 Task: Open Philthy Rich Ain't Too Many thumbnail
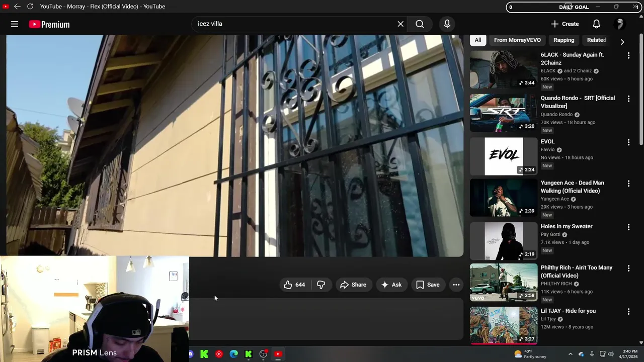point(504,283)
